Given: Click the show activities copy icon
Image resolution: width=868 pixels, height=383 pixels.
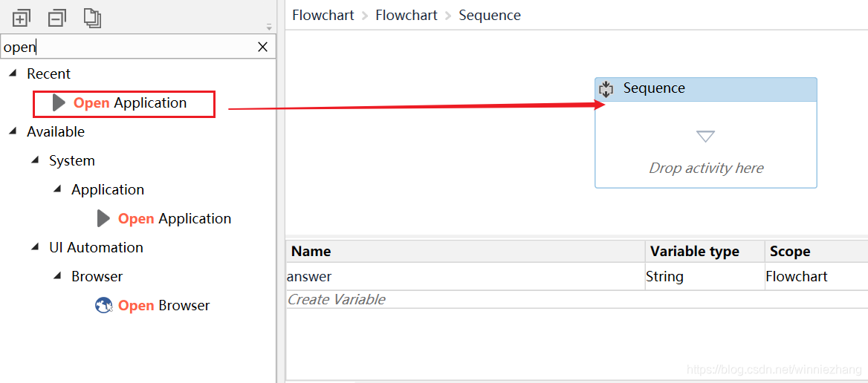Looking at the screenshot, I should point(92,18).
